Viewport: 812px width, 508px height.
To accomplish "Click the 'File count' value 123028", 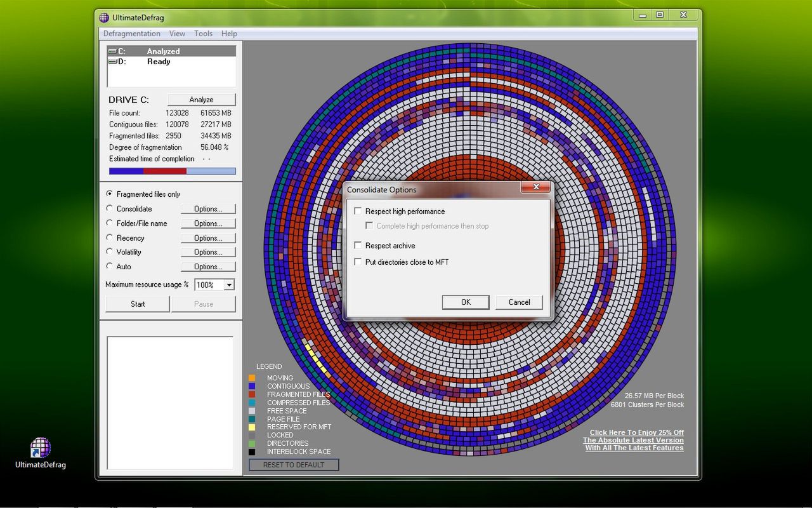I will [177, 113].
